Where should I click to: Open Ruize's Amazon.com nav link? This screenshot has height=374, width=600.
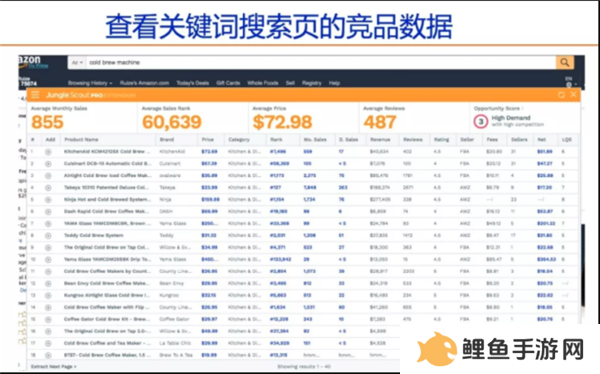point(144,83)
